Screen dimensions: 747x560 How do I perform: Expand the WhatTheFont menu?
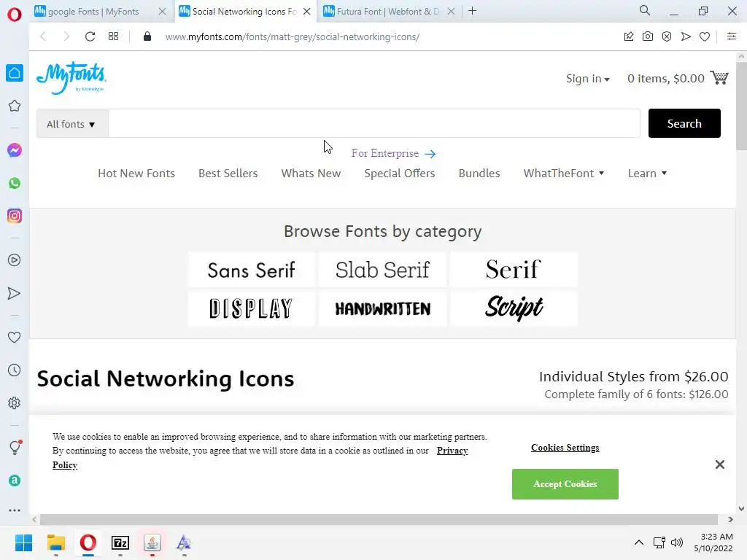click(x=564, y=174)
